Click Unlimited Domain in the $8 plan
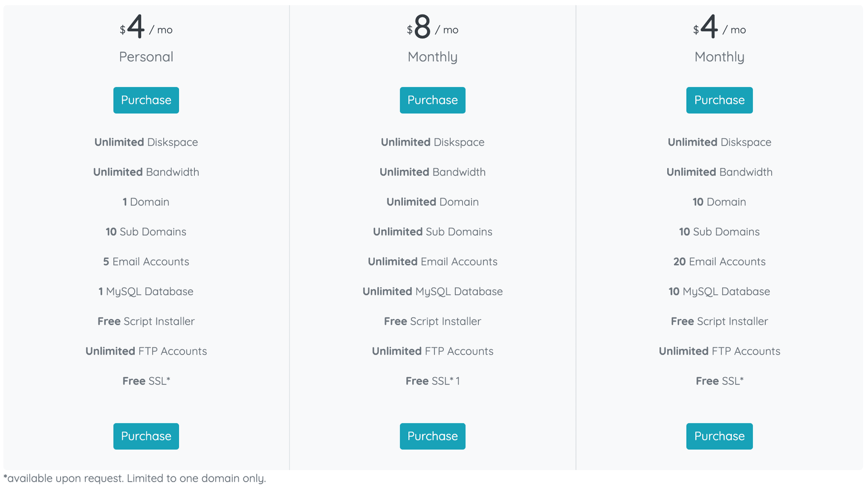868x488 pixels. (432, 202)
